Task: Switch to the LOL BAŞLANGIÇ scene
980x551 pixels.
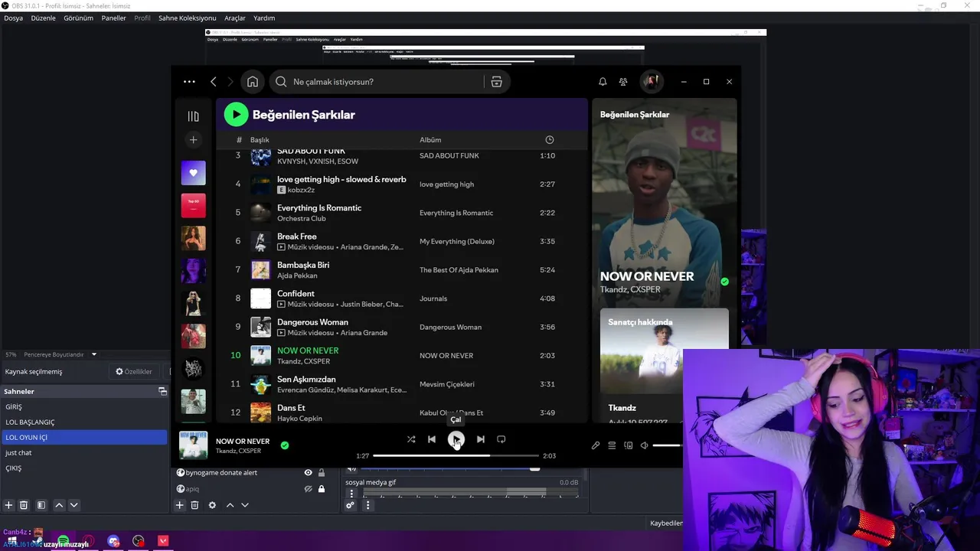Action: [84, 422]
